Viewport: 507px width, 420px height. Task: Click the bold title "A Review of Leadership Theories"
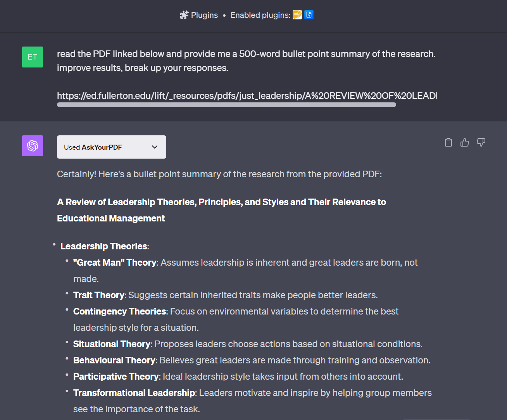(x=221, y=210)
